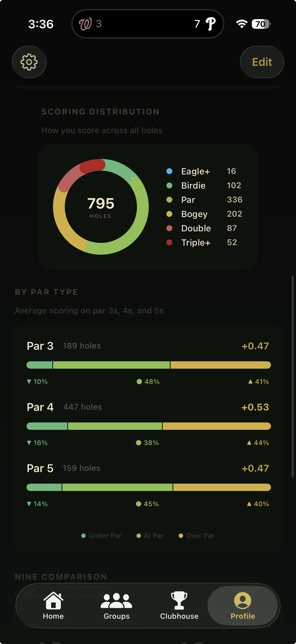Tap the 795 holes donut chart center
Image resolution: width=296 pixels, height=644 pixels.
click(x=100, y=206)
